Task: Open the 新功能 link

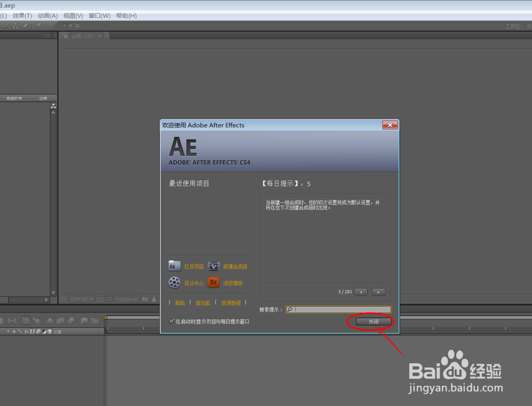Action: 203,303
